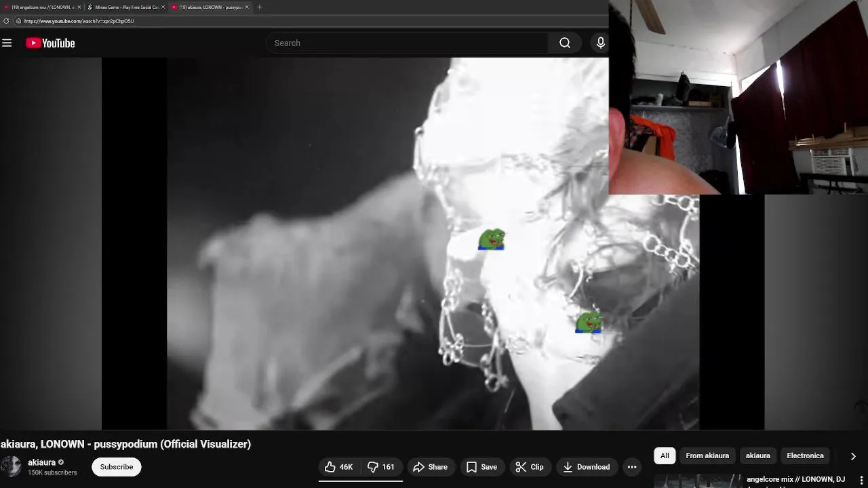
Task: Close the Mines Game tab
Action: tap(163, 7)
